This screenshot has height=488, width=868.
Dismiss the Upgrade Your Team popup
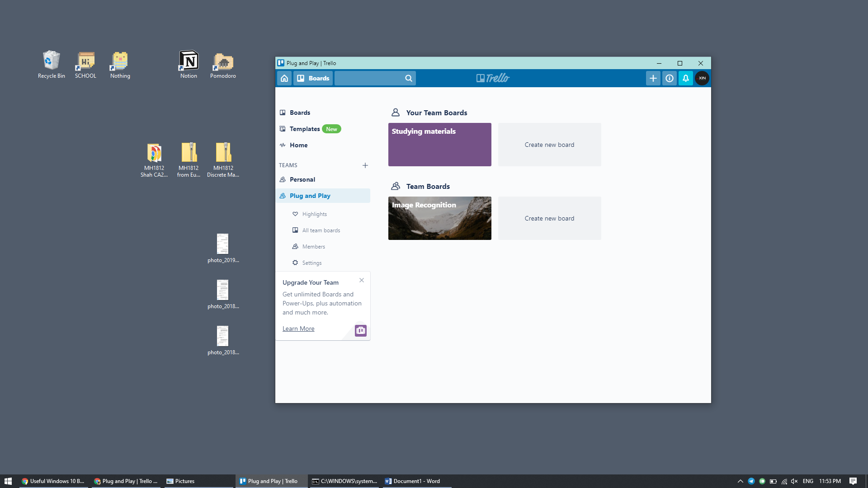pos(361,280)
